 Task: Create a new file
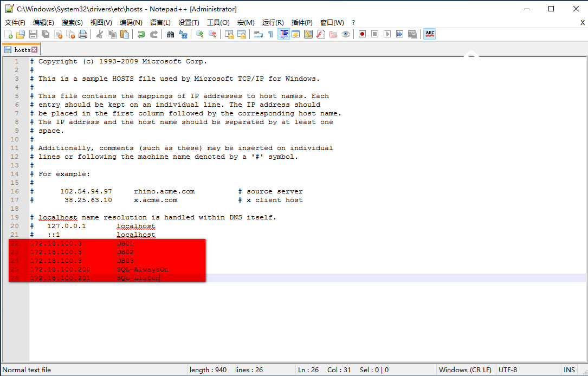tap(8, 34)
